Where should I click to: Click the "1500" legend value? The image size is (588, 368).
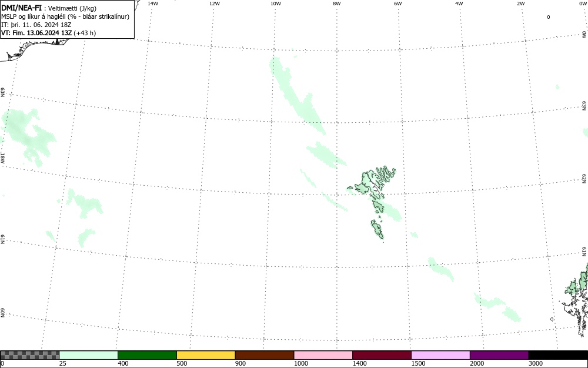[x=419, y=363]
